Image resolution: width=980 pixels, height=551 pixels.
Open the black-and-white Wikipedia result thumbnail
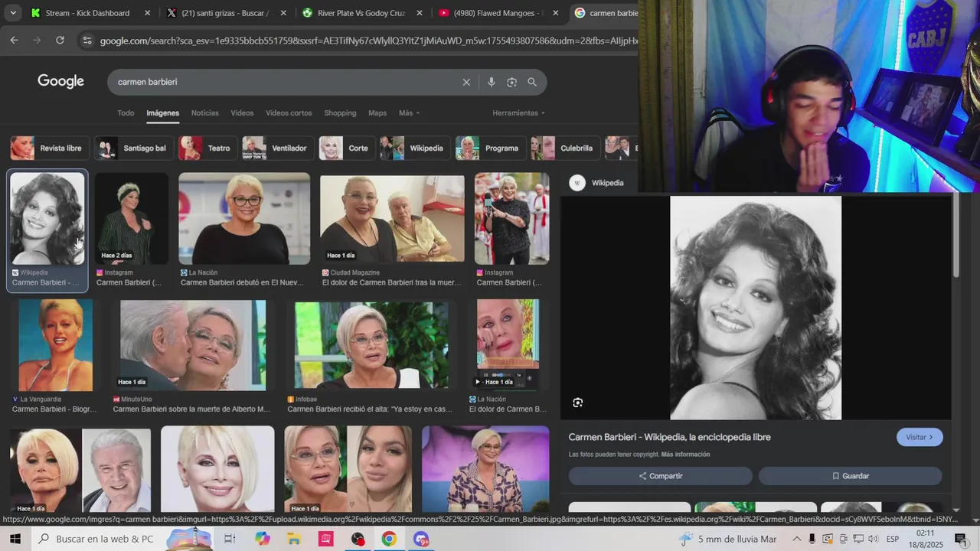47,219
